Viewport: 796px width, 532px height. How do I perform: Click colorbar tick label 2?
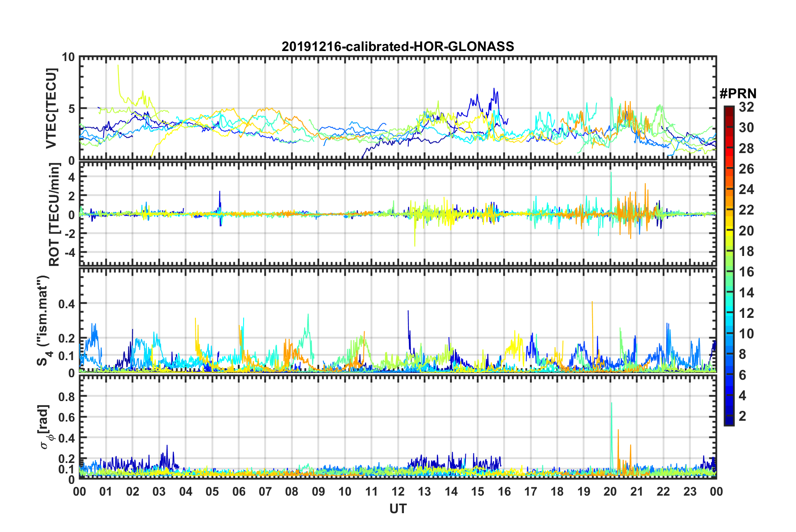click(x=742, y=416)
